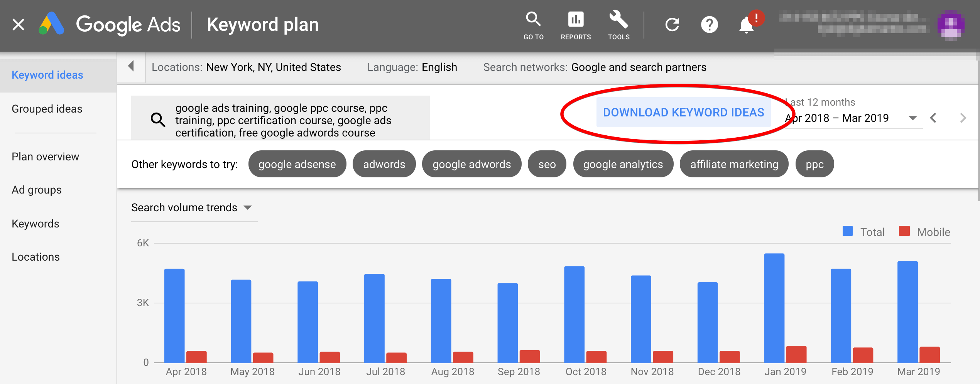Click the search magnifier in keyword box
980x384 pixels.
[158, 120]
